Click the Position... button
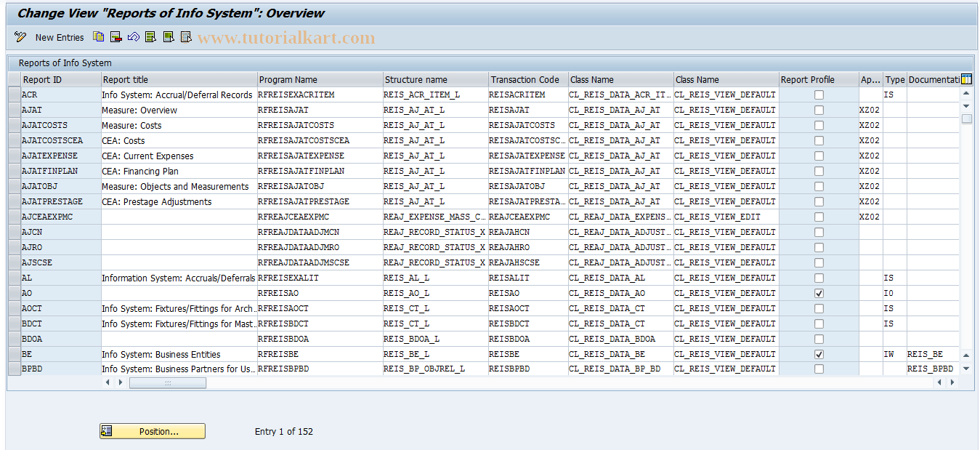980x450 pixels. [x=152, y=431]
